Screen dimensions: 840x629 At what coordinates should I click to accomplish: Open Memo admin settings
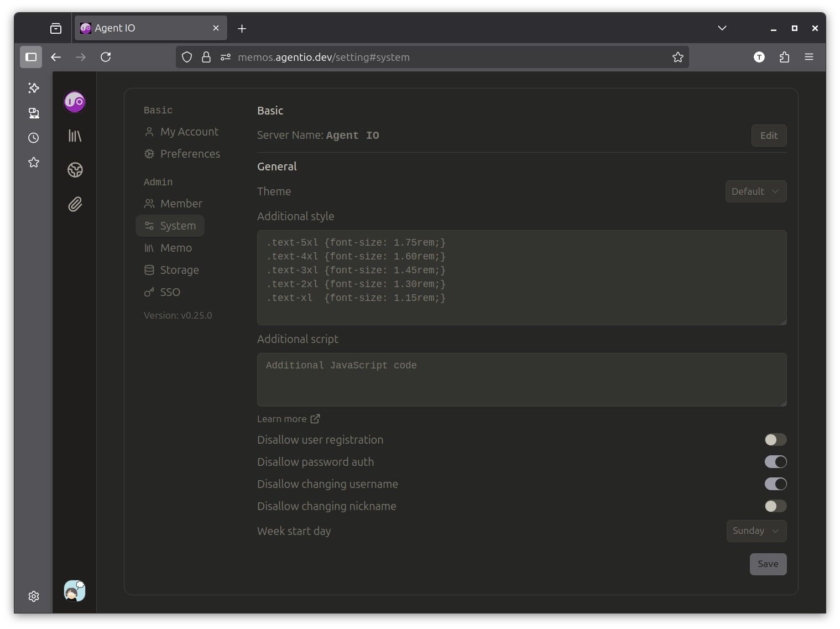click(x=168, y=248)
